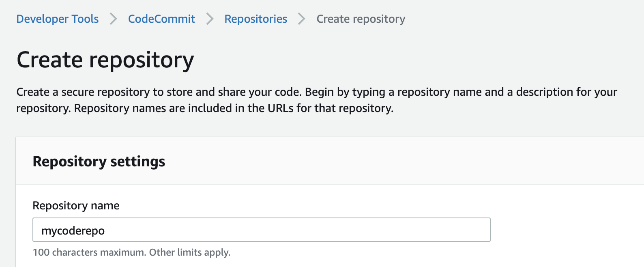This screenshot has width=644, height=267.
Task: Click the chevron after Repositories breadcrumb
Action: (x=302, y=19)
